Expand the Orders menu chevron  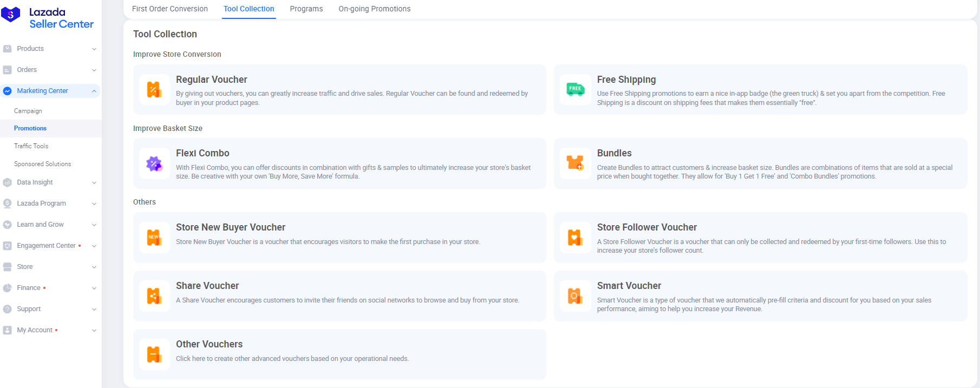tap(94, 70)
